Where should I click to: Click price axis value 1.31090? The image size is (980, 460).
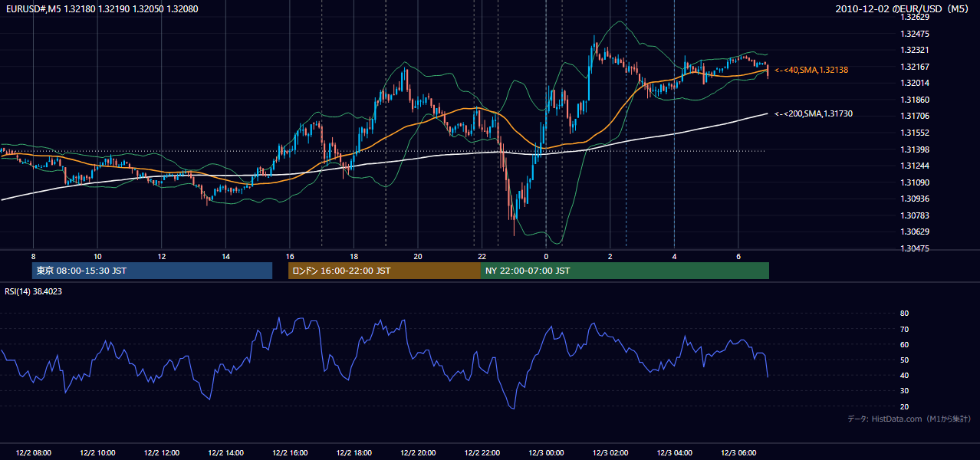pos(916,182)
